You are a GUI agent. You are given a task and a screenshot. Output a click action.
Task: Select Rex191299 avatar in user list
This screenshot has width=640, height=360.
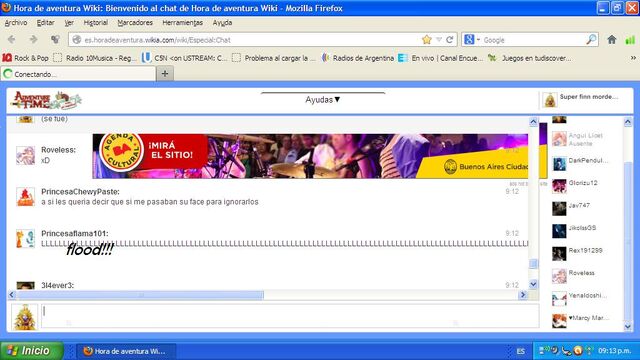point(559,253)
